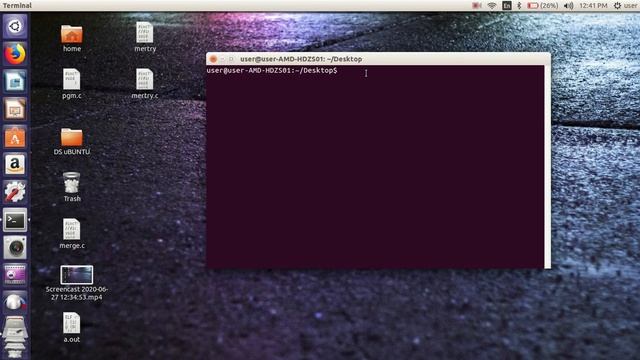Image resolution: width=640 pixels, height=360 pixels.
Task: Open the battery indicator showing 26%
Action: click(542, 6)
